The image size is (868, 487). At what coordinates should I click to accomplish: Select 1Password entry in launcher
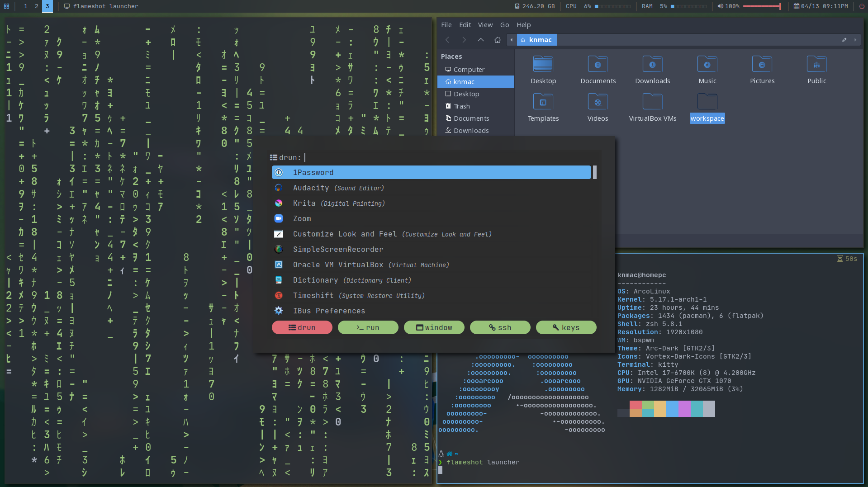pos(431,172)
